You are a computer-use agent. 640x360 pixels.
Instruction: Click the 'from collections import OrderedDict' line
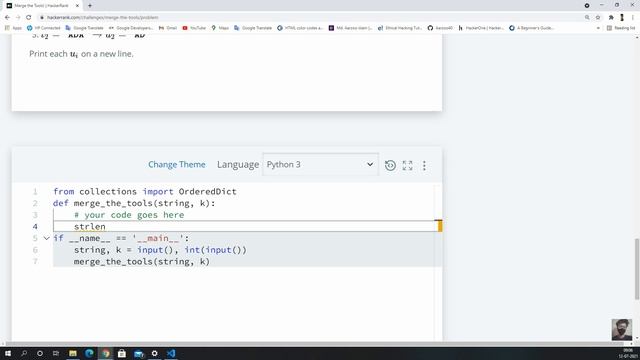click(145, 191)
